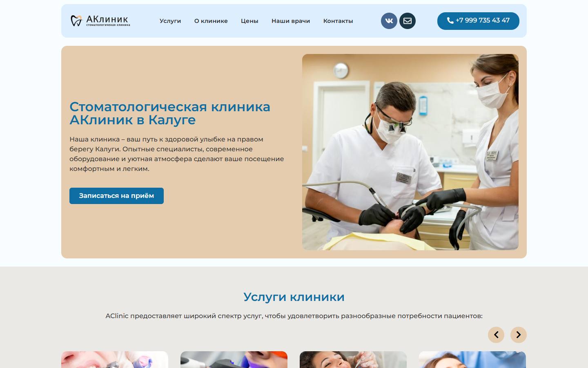The height and width of the screenshot is (368, 588).
Task: Open the VK social page icon
Action: (389, 21)
